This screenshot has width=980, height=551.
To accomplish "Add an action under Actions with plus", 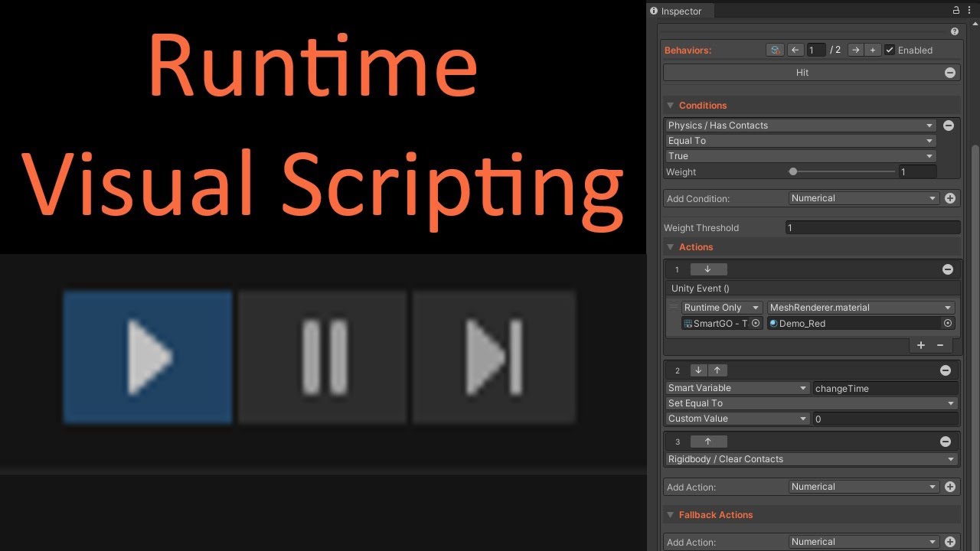I will (x=950, y=487).
